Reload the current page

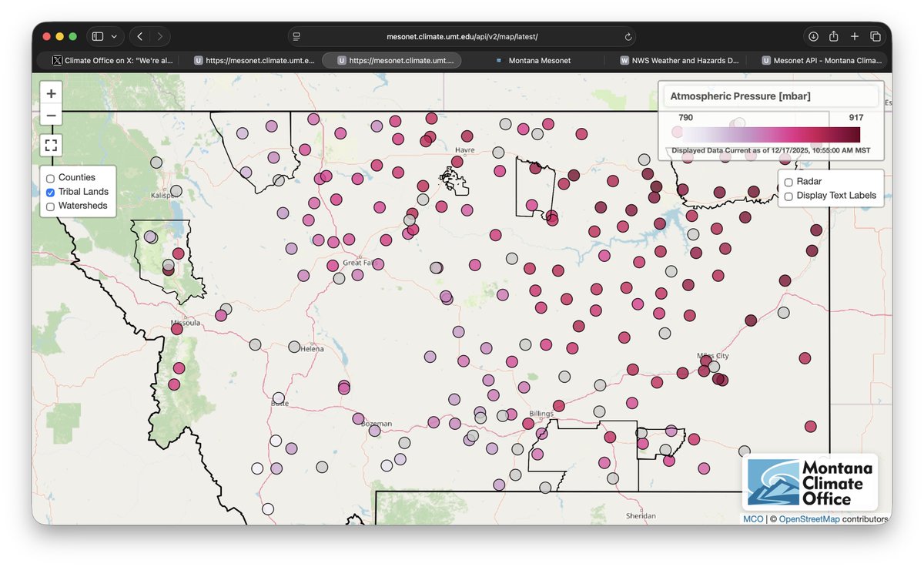coord(628,36)
